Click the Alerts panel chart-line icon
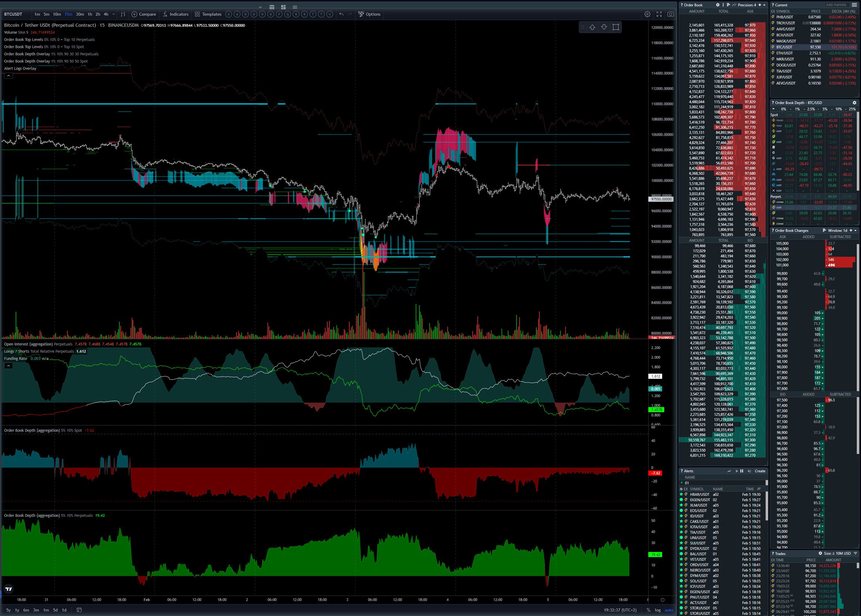Image resolution: width=861 pixels, height=616 pixels. [729, 471]
